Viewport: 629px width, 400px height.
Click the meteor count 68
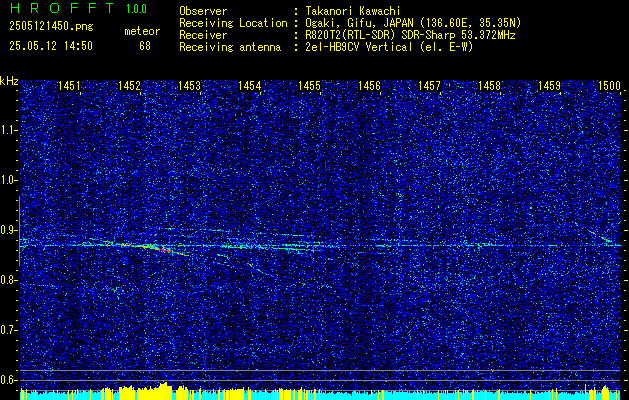point(145,46)
